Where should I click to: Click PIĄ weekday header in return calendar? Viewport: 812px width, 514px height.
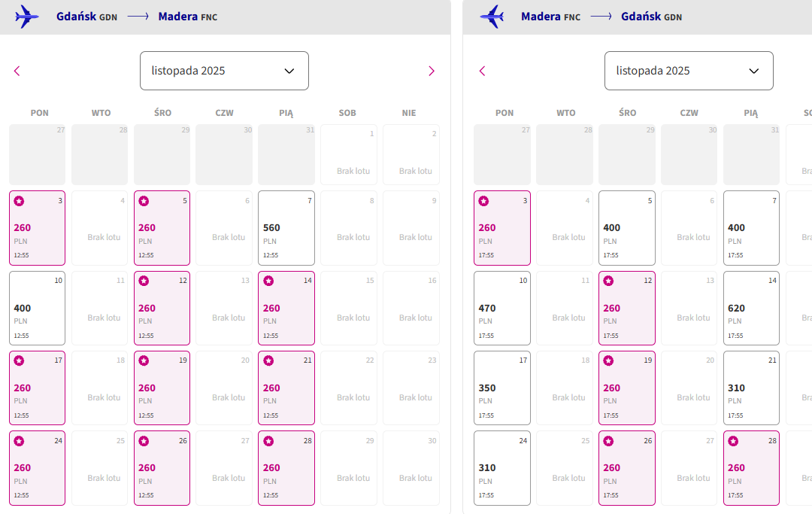point(751,113)
